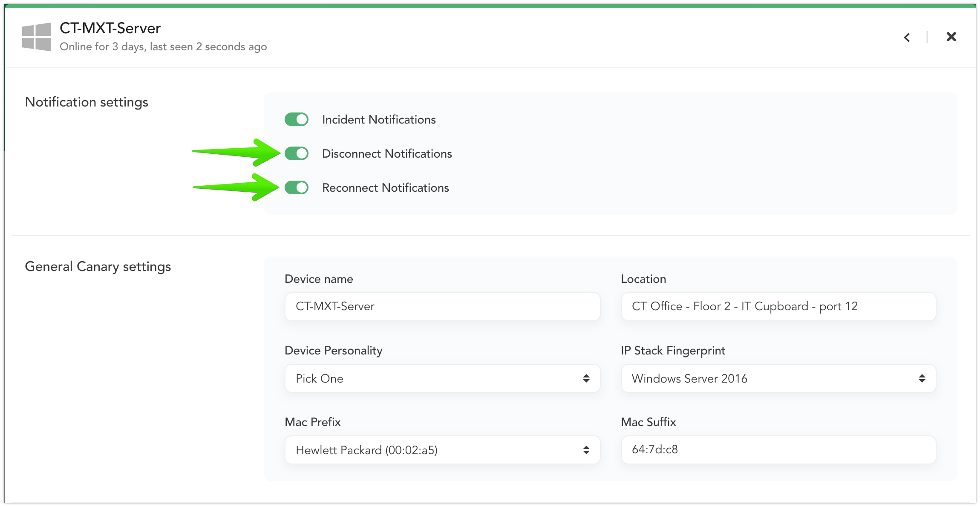Toggle Reconnect Notifications switch off

(297, 187)
